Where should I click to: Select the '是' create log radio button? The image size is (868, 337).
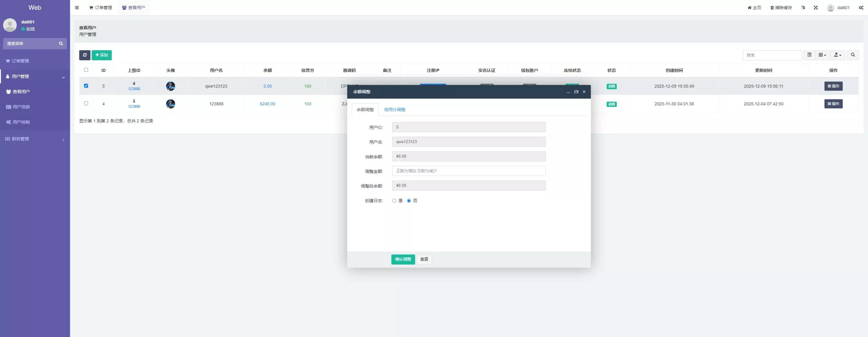(394, 201)
